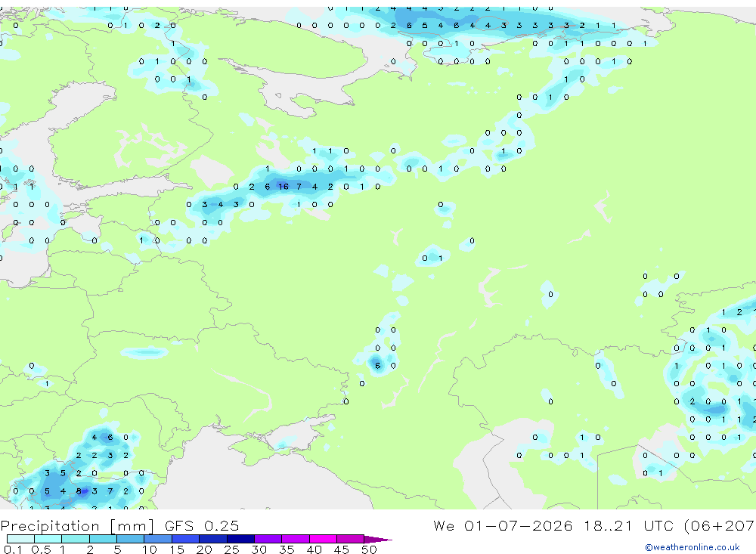Click the '16' precipitation value on map
The height and width of the screenshot is (554, 756).
[x=283, y=187]
